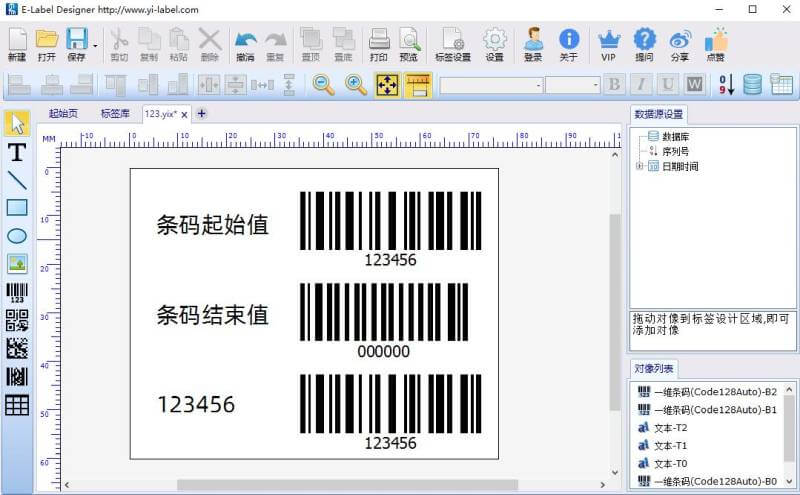Open print preview with the 预览 icon
The height and width of the screenshot is (495, 800).
click(x=409, y=44)
